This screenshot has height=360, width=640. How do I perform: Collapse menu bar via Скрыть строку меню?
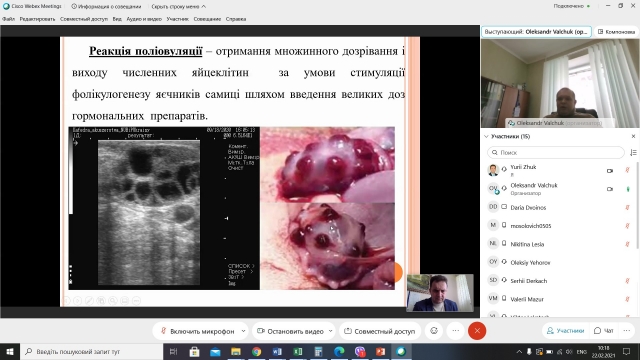(178, 7)
